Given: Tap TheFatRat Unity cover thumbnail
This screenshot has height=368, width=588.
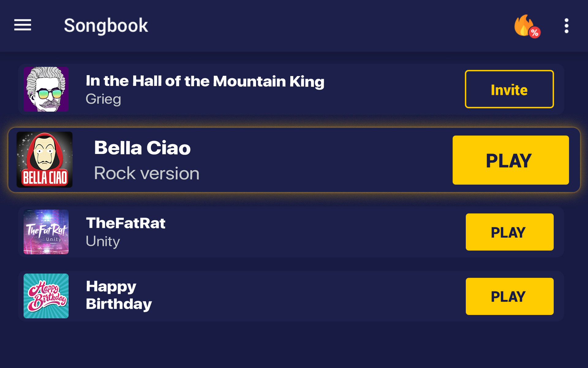Looking at the screenshot, I should tap(46, 232).
